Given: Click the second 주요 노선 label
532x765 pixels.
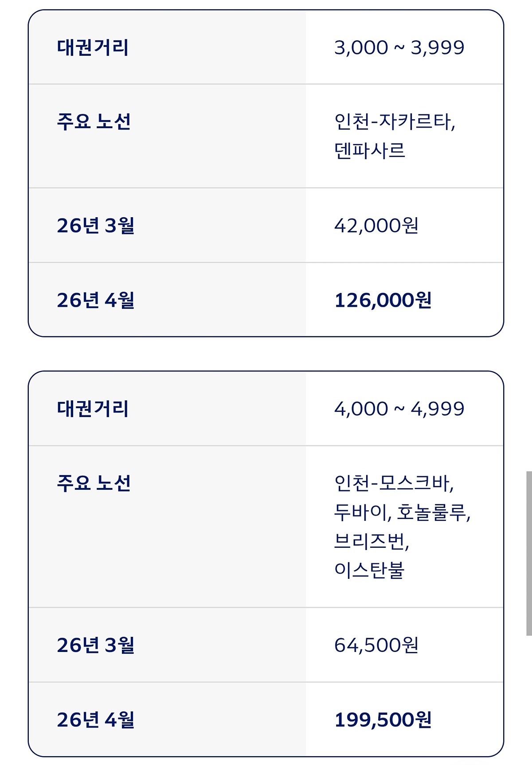Looking at the screenshot, I should [94, 483].
